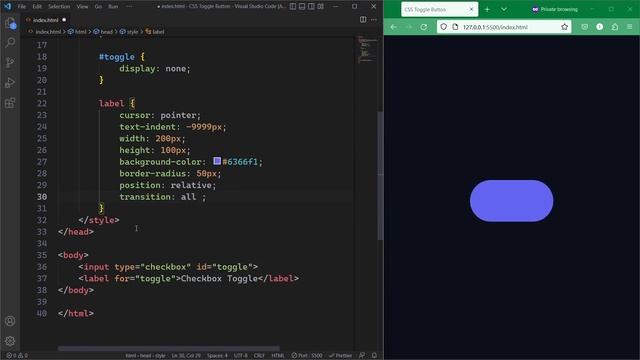Toggle the purple pill switch in browser
Image resolution: width=640 pixels, height=360 pixels.
tap(511, 201)
